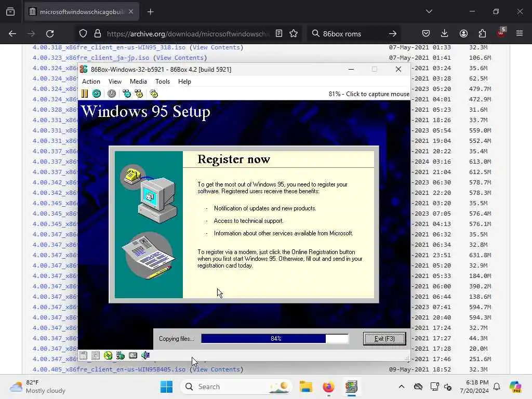Screen dimensions: 532x399
Task: View Contents of 4.00.318 iso
Action: coord(217,47)
